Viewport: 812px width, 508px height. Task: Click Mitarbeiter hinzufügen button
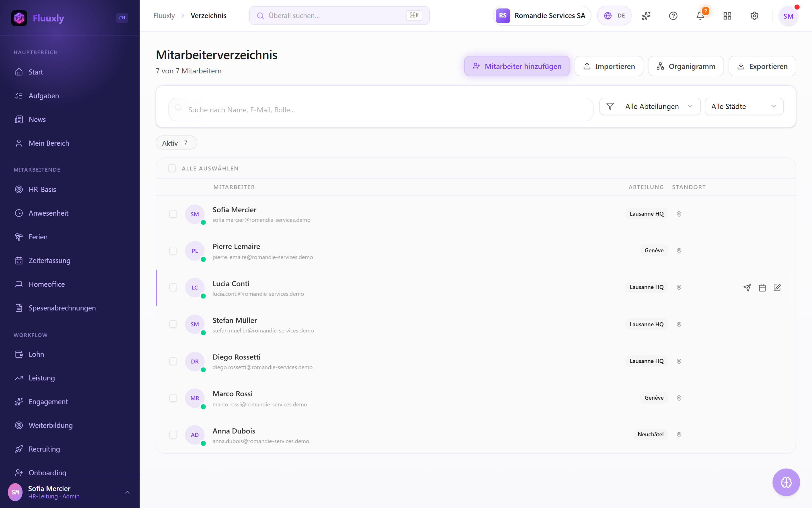[x=517, y=66]
